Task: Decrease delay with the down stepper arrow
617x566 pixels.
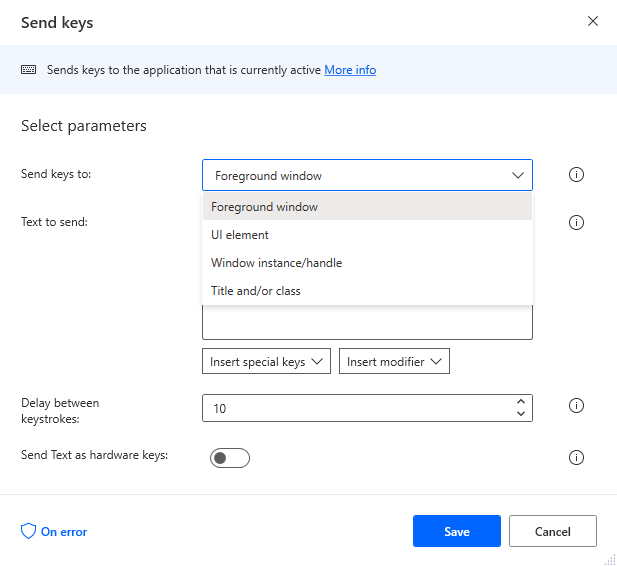Action: pos(520,413)
